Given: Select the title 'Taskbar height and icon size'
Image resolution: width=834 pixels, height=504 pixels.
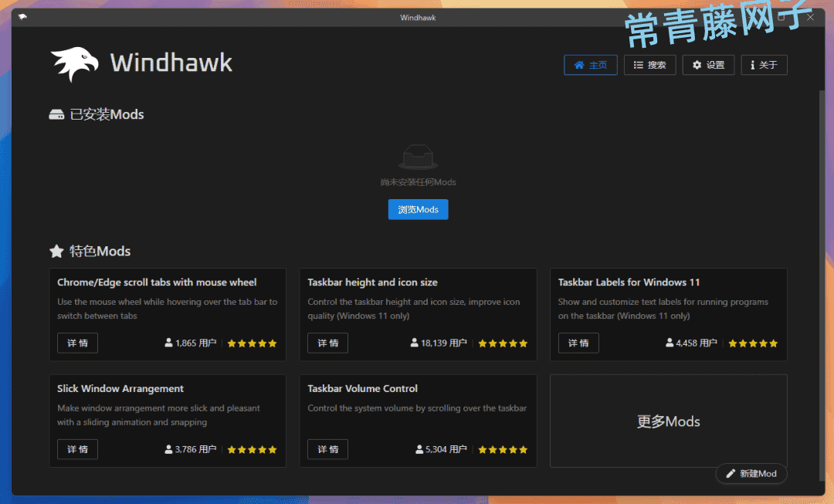Looking at the screenshot, I should point(372,282).
